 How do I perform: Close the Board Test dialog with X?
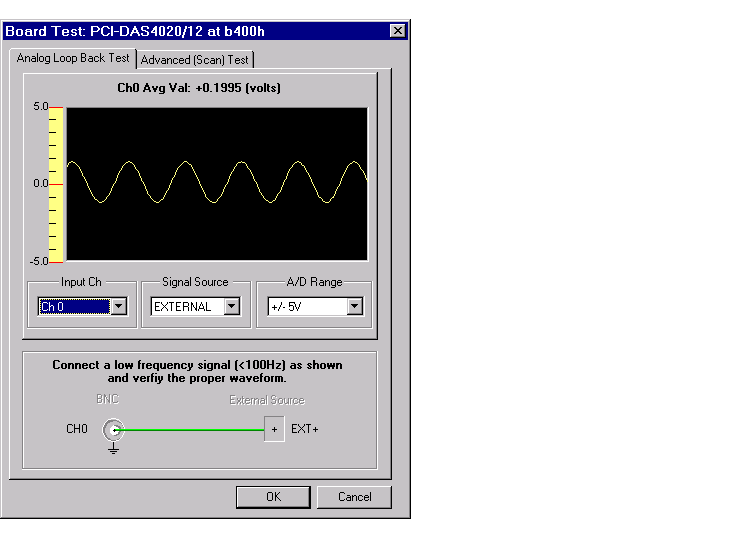[398, 31]
